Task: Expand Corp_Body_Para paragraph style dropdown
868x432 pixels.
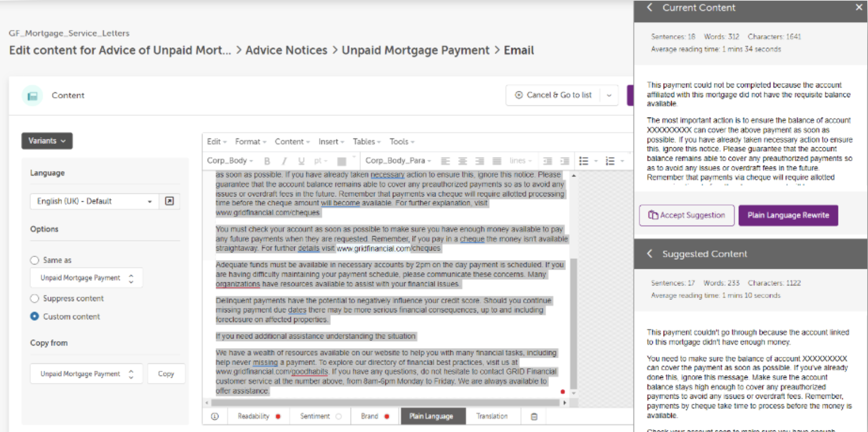Action: pyautogui.click(x=398, y=161)
